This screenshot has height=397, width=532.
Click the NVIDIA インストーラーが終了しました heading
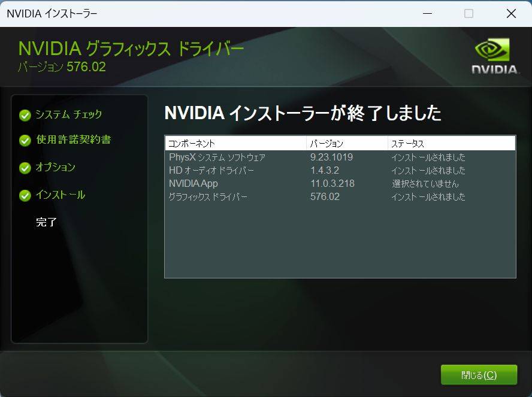click(x=303, y=113)
